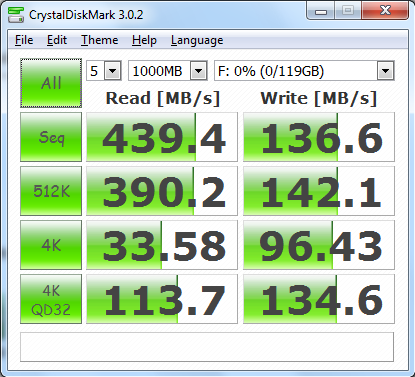Open the Help menu
This screenshot has width=415, height=377.
click(x=144, y=40)
